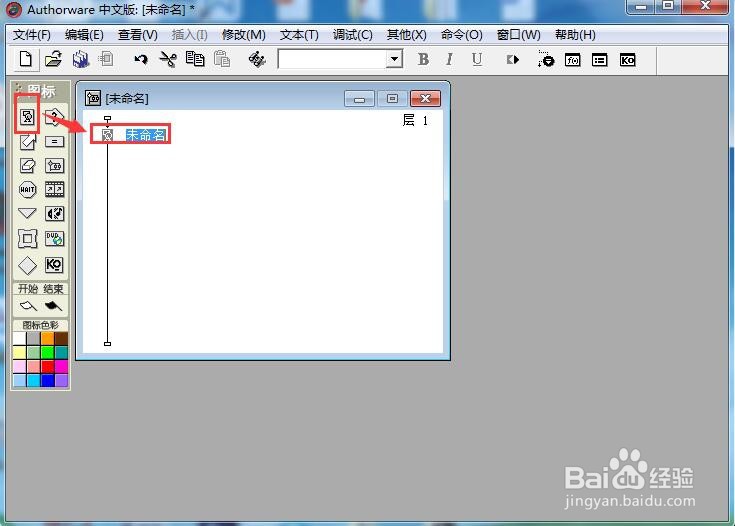Select the Calculation icon in the palette
Screen dimensions: 735x526
pos(54,141)
